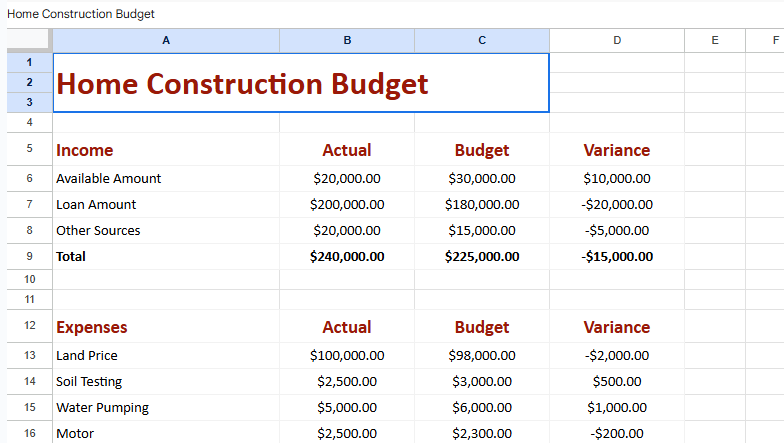The image size is (784, 443).
Task: Click the Loan Amount label cell
Action: (166, 204)
